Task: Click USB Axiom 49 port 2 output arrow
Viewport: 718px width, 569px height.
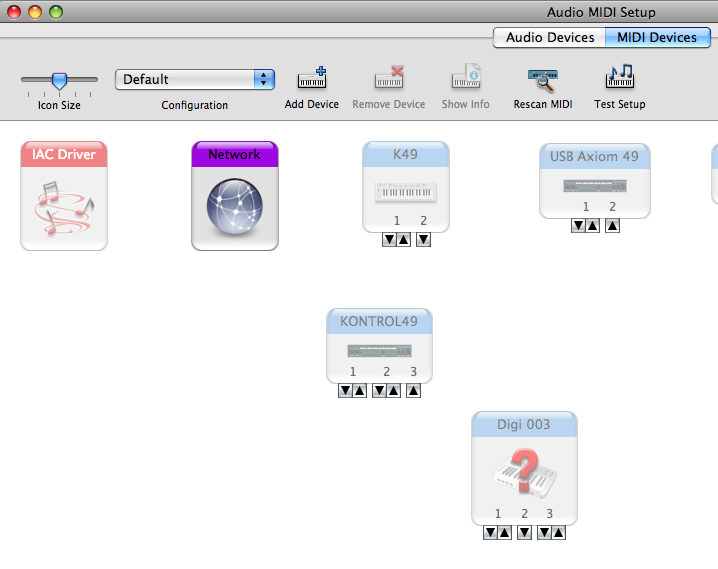Action: tap(613, 225)
